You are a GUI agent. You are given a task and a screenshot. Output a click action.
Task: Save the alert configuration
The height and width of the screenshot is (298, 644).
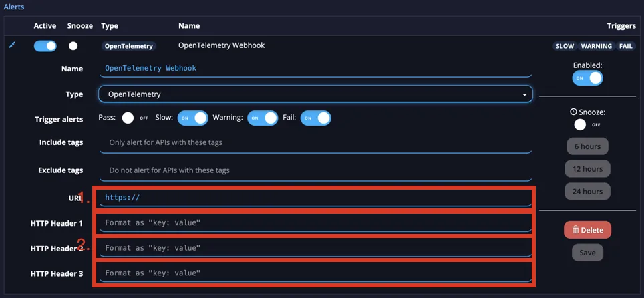(x=587, y=253)
